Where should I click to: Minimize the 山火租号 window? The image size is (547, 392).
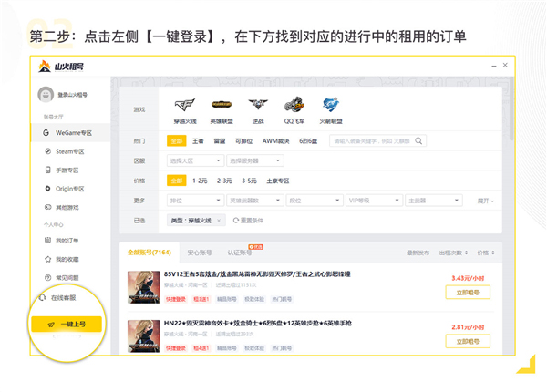(494, 66)
